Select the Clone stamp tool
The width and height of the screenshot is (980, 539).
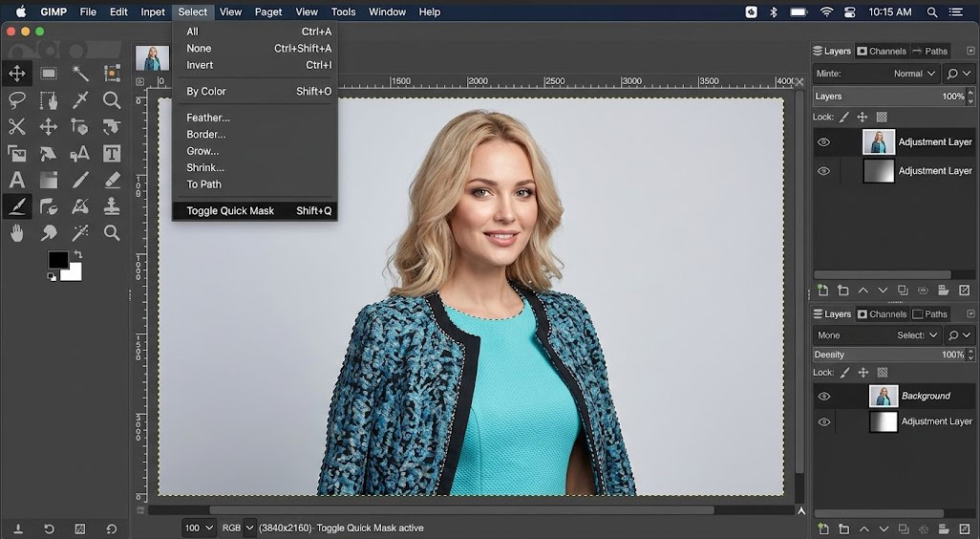(x=112, y=206)
